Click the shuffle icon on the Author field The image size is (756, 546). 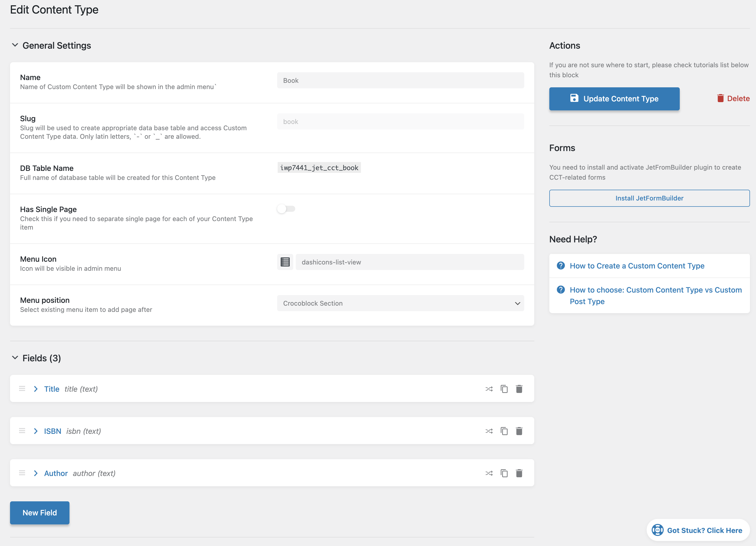[489, 473]
